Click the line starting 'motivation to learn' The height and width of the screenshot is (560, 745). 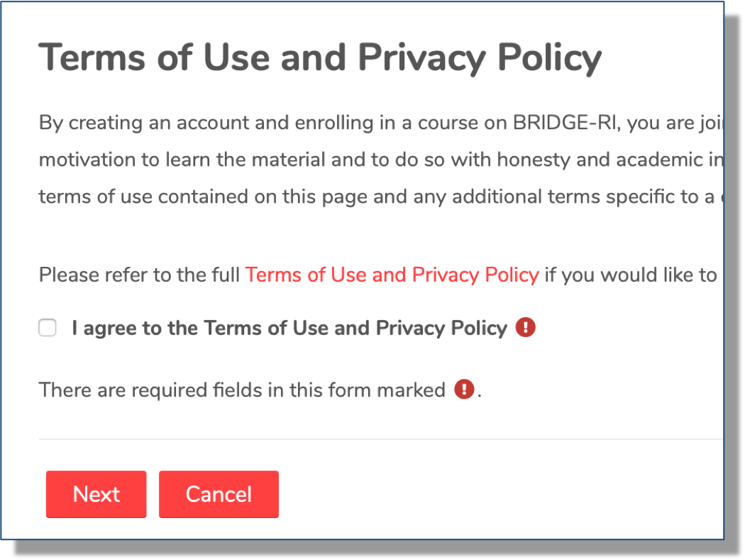(381, 160)
